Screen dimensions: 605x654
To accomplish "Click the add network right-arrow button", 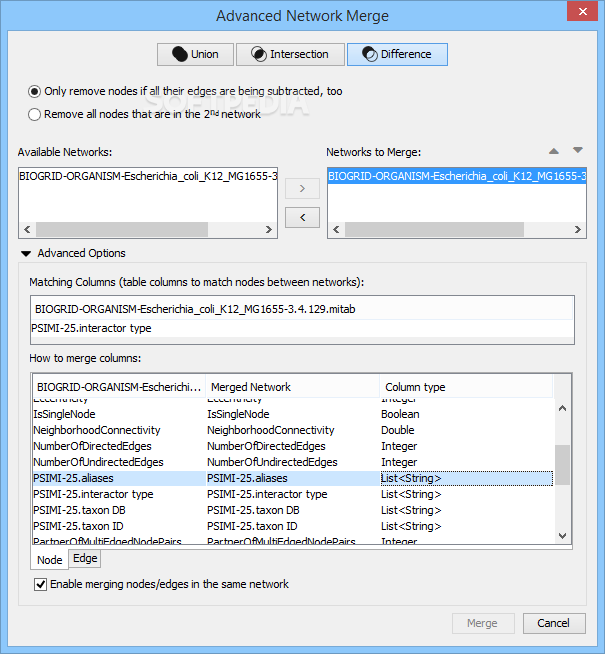I will click(x=302, y=189).
